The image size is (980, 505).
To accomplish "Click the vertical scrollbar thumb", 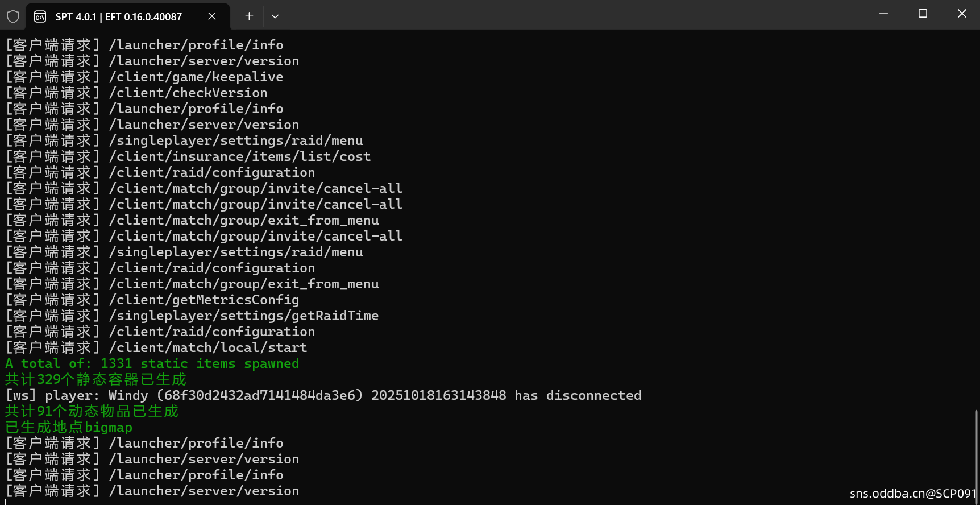I will pos(976,455).
